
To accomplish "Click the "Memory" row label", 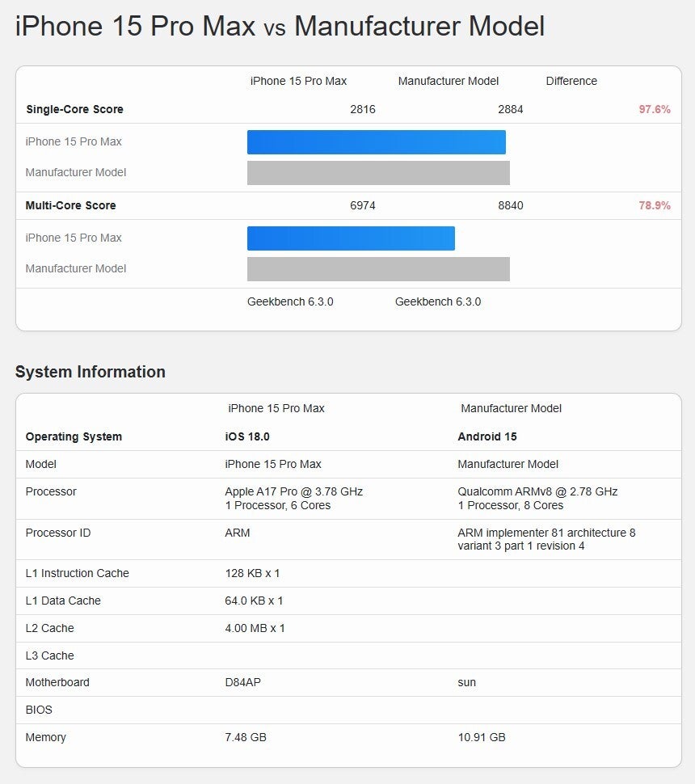I will [x=45, y=737].
